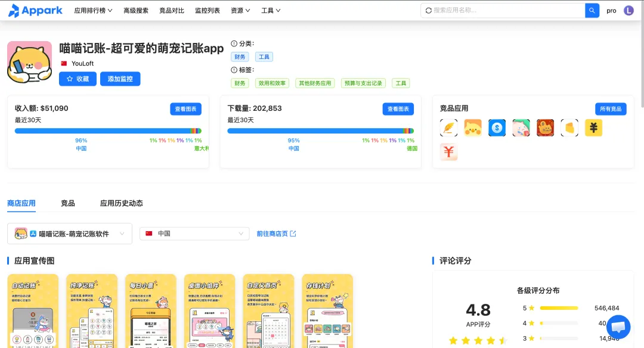This screenshot has height=348, width=644.
Task: Click the Appark logo
Action: coord(35,10)
